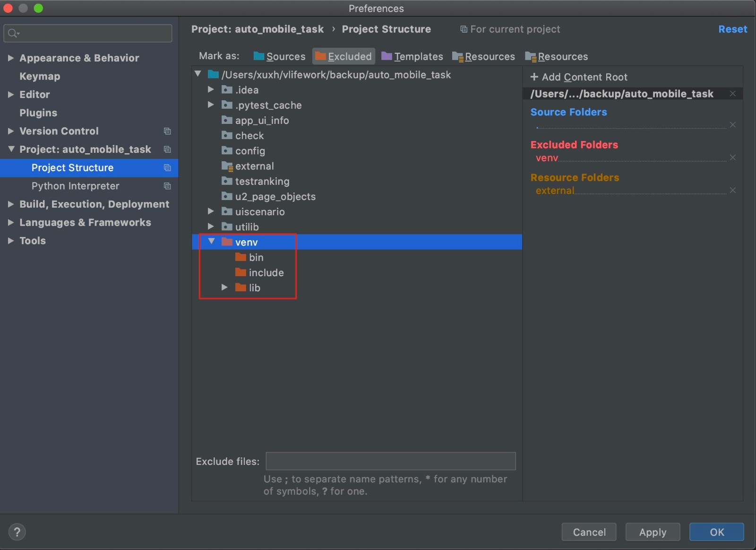Click the copy icon beside Python Interpreter
Viewport: 756px width, 550px height.
(167, 186)
